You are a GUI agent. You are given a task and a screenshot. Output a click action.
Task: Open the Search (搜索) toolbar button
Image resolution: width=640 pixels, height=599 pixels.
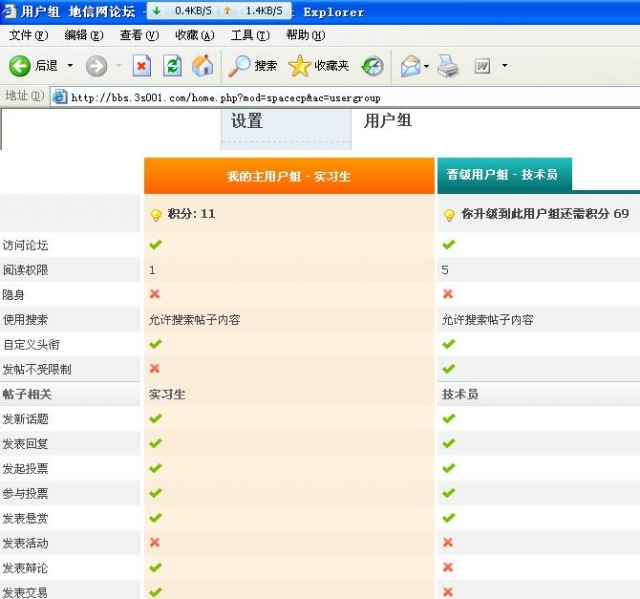click(253, 66)
